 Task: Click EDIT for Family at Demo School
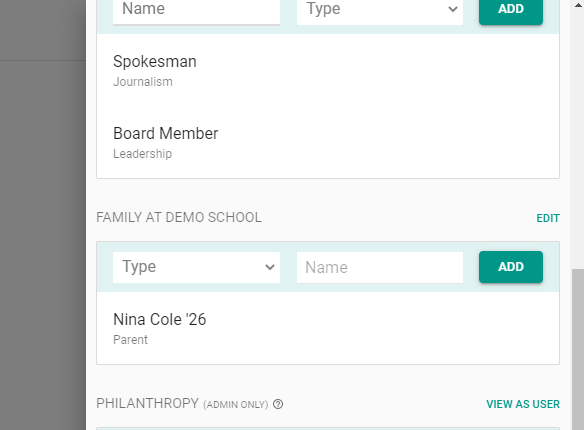(x=548, y=218)
